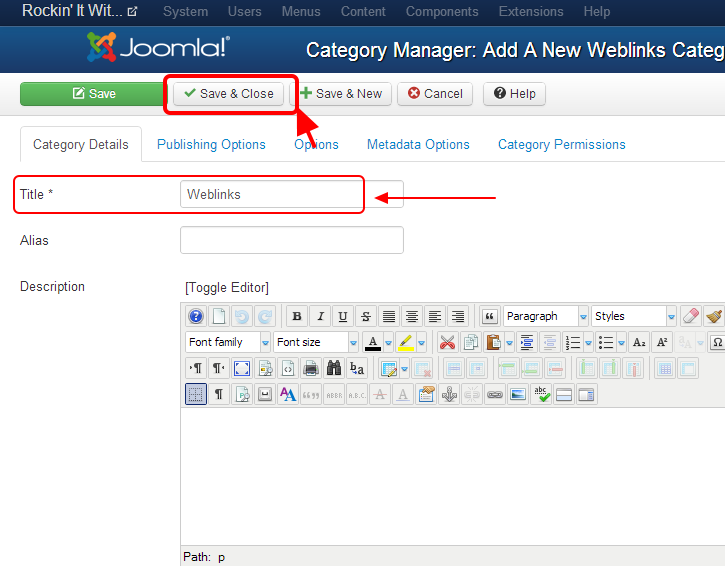
Task: Expand the paste options arrow
Action: tap(509, 343)
